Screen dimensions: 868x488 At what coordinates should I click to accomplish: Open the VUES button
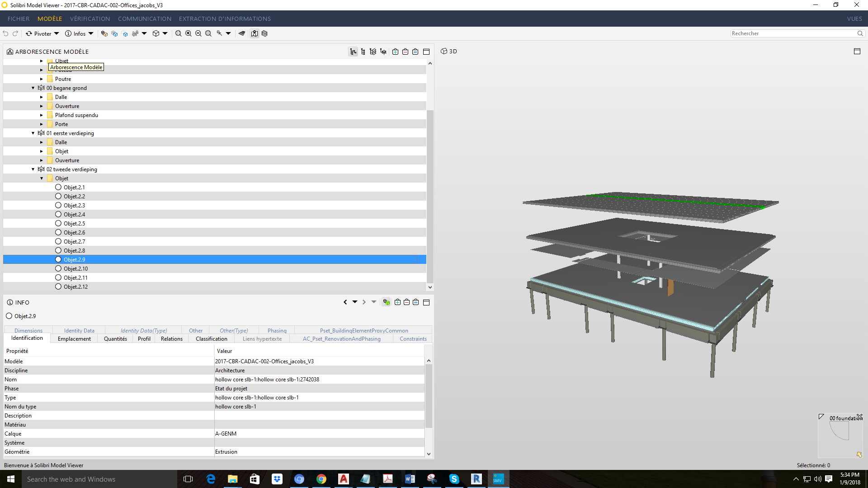[854, 19]
